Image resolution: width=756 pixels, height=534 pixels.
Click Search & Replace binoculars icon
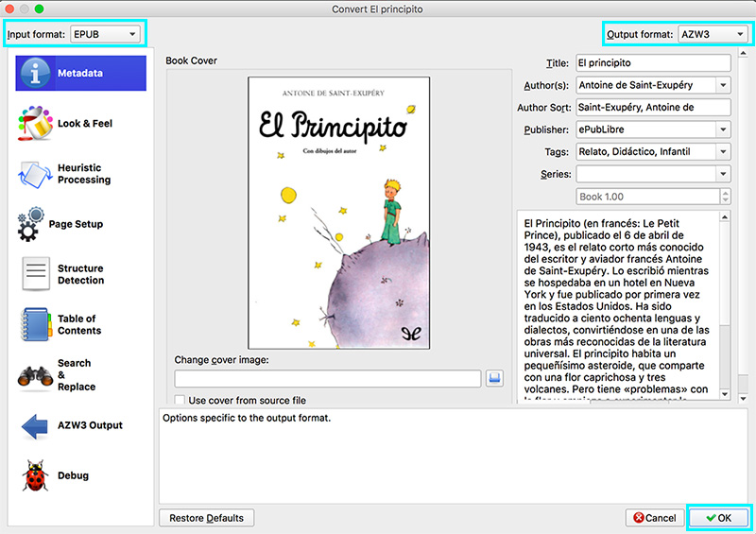click(35, 376)
